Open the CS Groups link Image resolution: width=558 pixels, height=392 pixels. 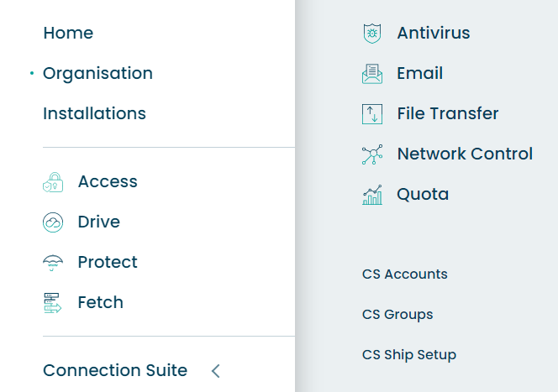[x=397, y=315]
